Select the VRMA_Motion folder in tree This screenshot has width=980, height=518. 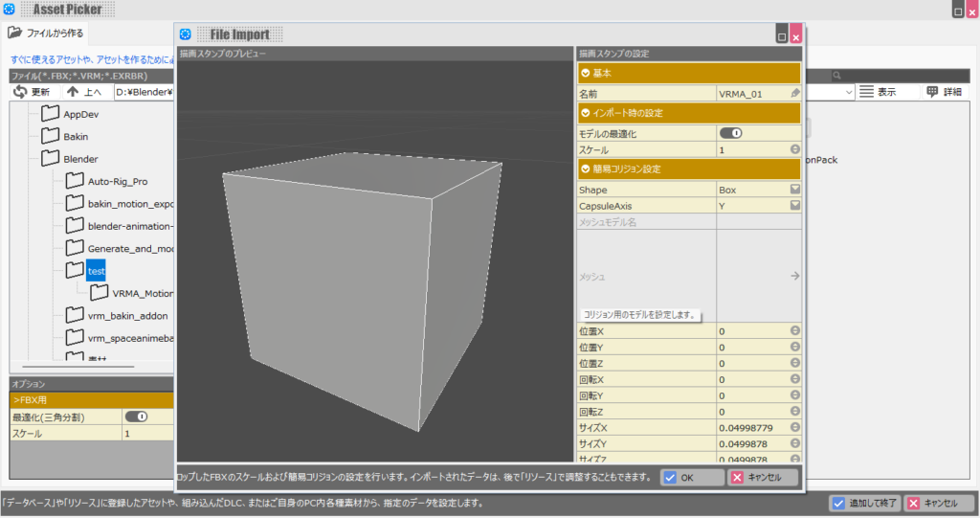pyautogui.click(x=142, y=293)
